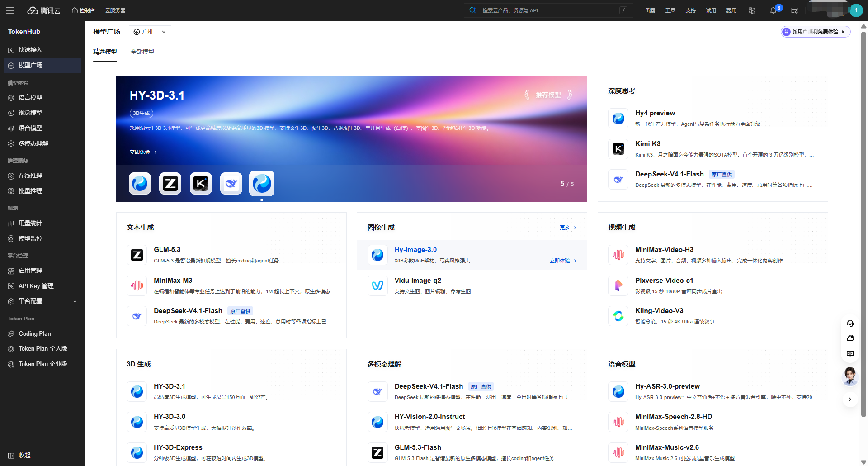Click the Hy-Image-3.0 model icon
This screenshot has height=466, width=868.
[377, 255]
